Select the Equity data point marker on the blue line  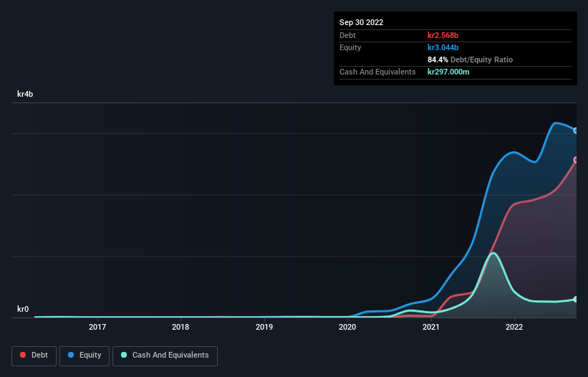[x=576, y=130]
